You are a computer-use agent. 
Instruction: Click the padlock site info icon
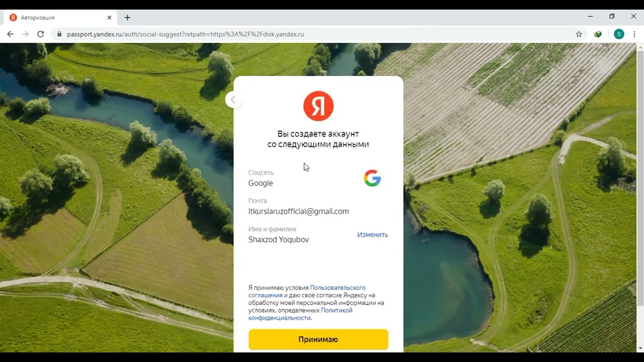59,34
